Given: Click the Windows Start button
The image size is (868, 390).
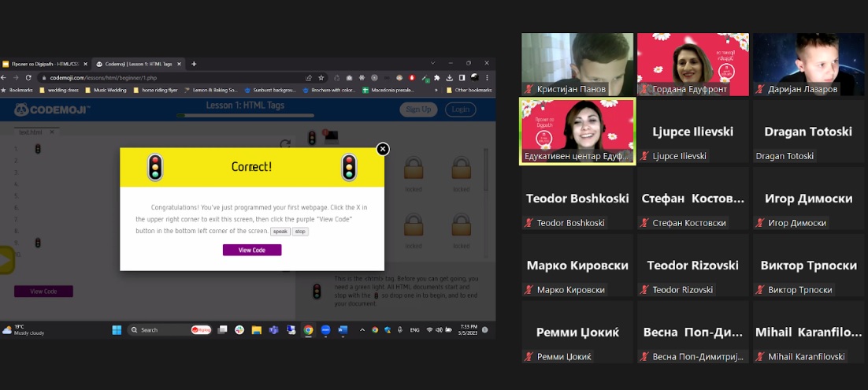Looking at the screenshot, I should pyautogui.click(x=117, y=330).
